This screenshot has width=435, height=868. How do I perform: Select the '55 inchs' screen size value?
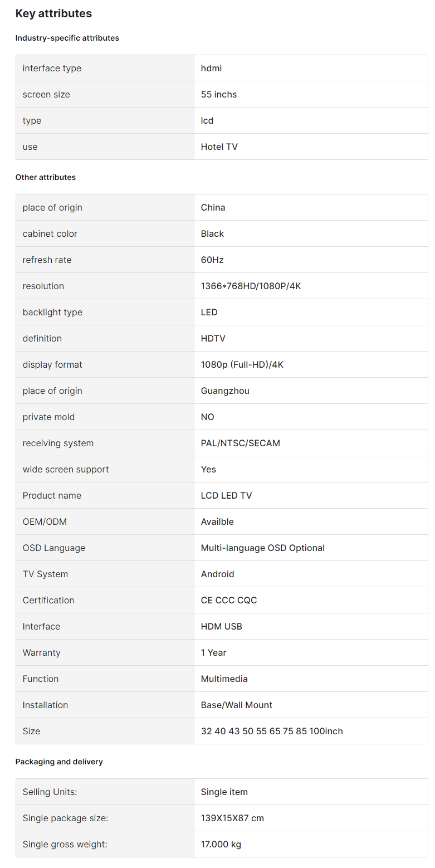tap(219, 94)
